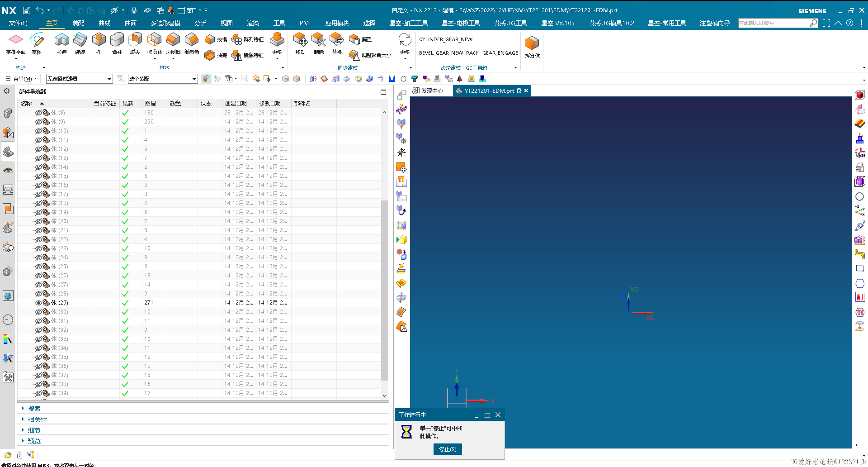Show hidden body 体 (15)
The width and height of the screenshot is (868, 467).
[38, 176]
